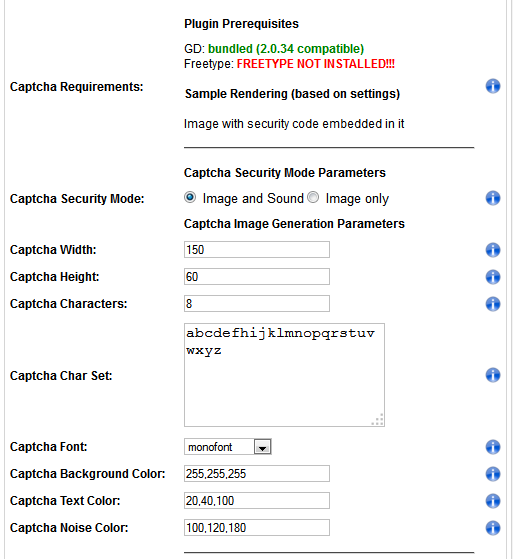Click info icon next to Captcha Char Set
Image resolution: width=513 pixels, height=559 pixels.
(493, 375)
